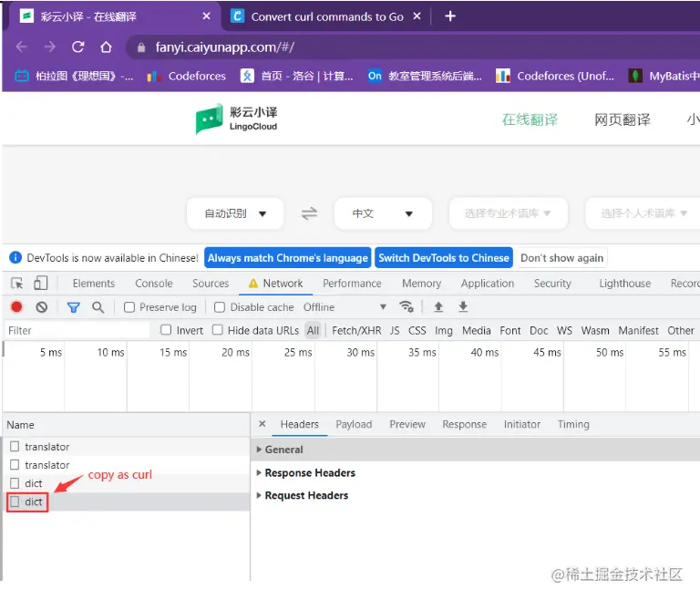Viewport: 700px width, 600px height.
Task: Go to the browser home page
Action: pyautogui.click(x=107, y=47)
